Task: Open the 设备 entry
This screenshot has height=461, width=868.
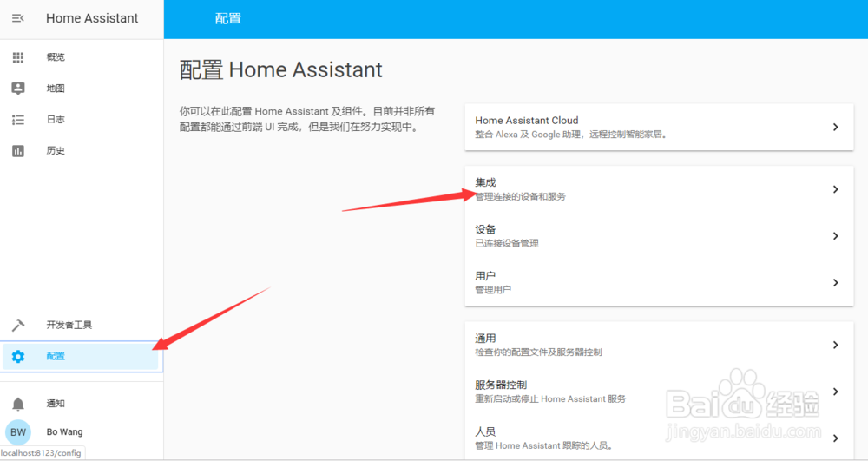Action: 659,236
